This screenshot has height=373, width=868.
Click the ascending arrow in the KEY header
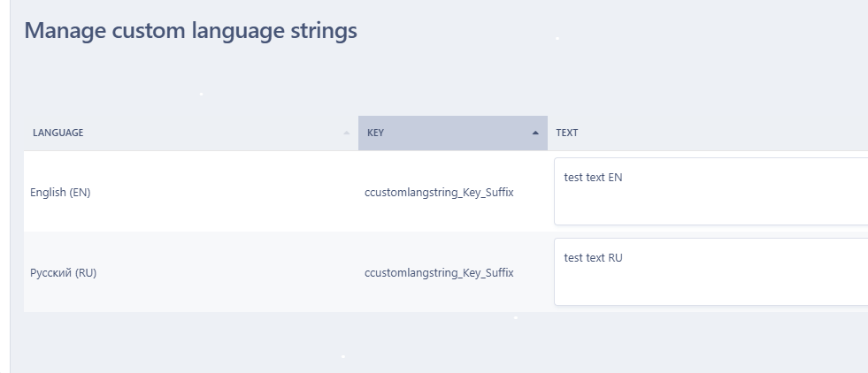[x=535, y=133]
